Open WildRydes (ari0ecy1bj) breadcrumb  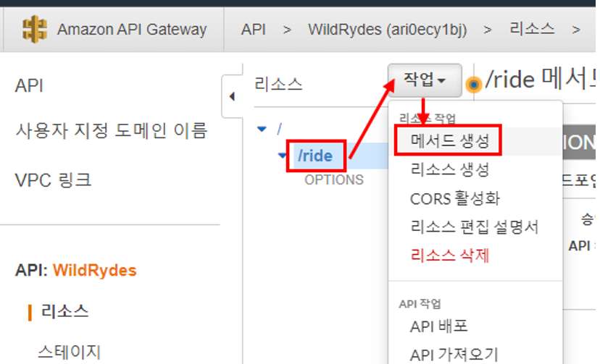tap(387, 30)
